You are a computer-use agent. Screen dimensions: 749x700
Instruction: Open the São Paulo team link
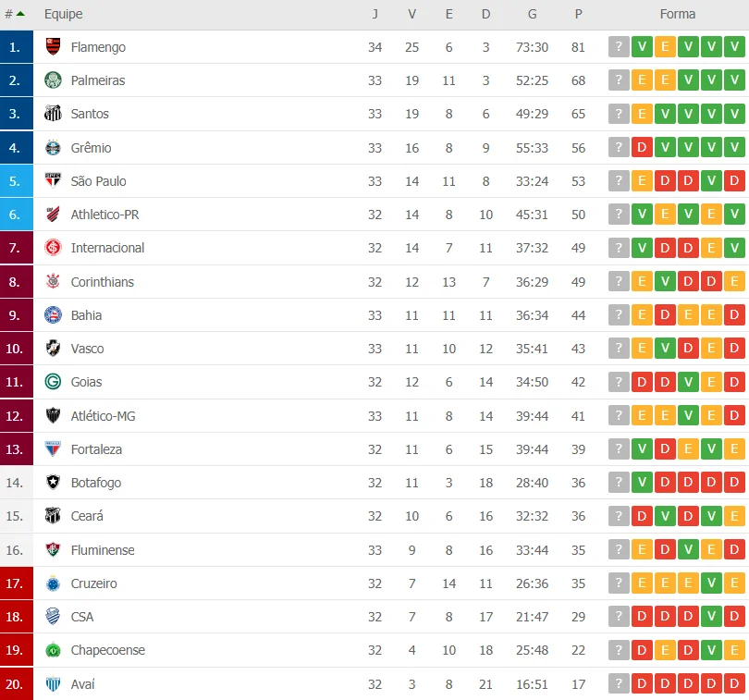98,181
